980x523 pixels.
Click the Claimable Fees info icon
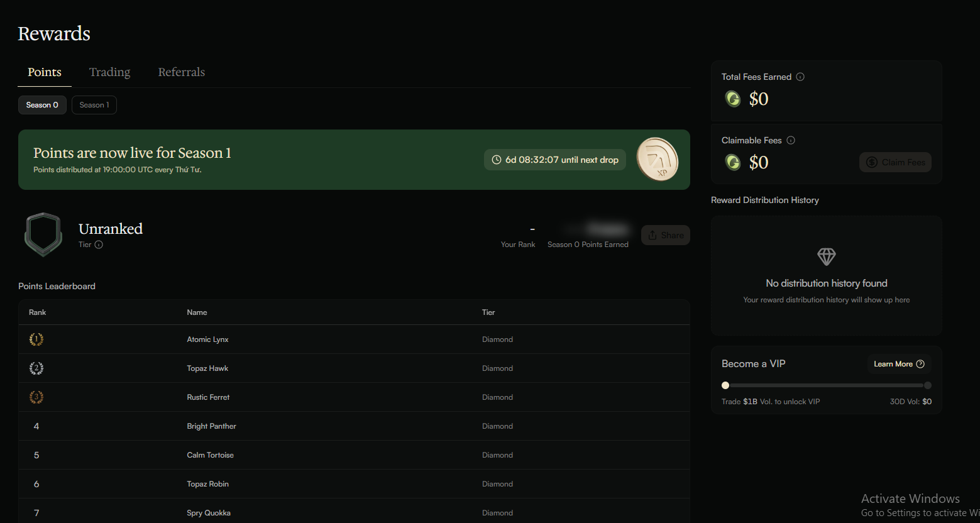click(791, 140)
